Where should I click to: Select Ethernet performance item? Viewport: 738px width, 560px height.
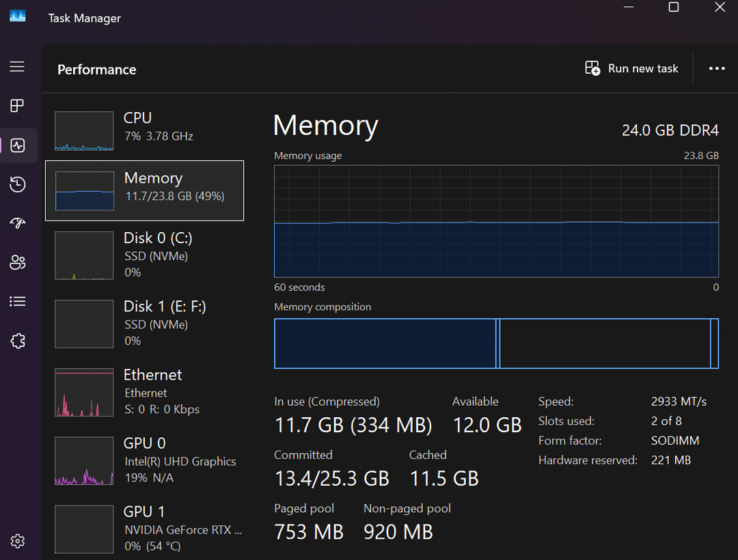pos(144,392)
